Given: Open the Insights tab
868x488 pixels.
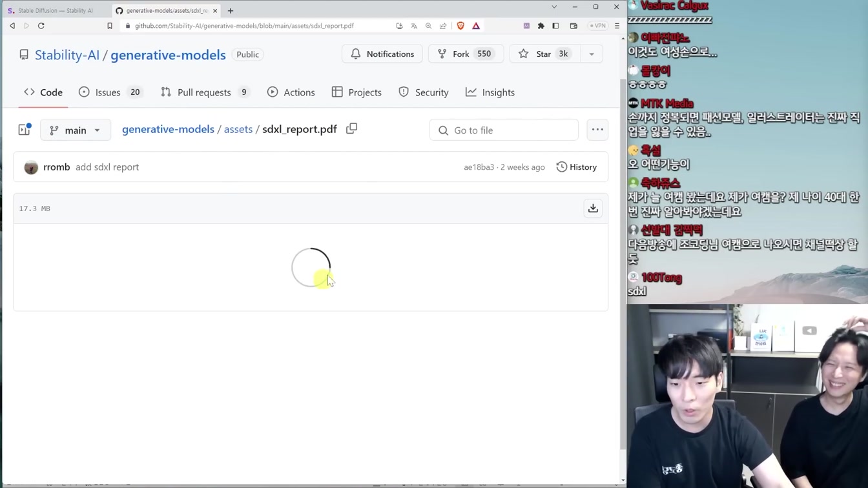Looking at the screenshot, I should tap(490, 92).
